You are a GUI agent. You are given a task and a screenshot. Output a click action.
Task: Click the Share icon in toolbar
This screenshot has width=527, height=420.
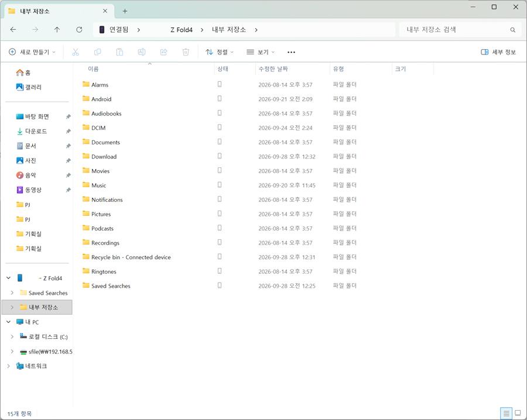click(164, 52)
